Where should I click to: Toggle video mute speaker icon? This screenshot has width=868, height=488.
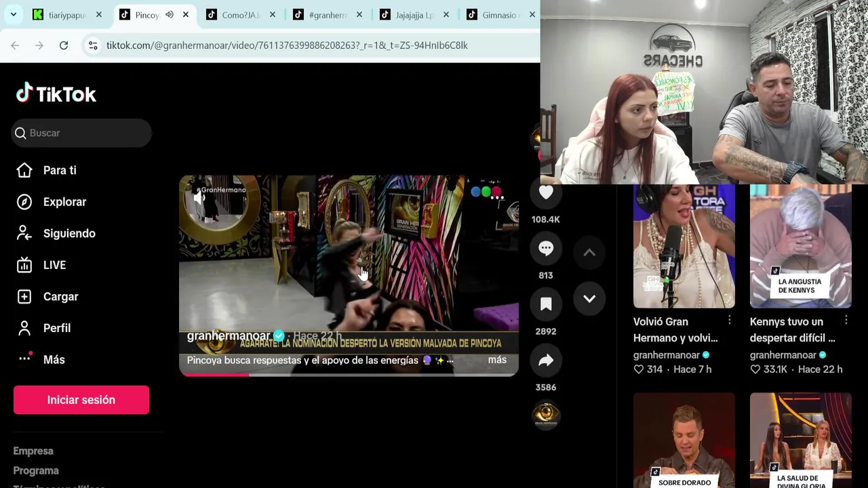click(199, 199)
